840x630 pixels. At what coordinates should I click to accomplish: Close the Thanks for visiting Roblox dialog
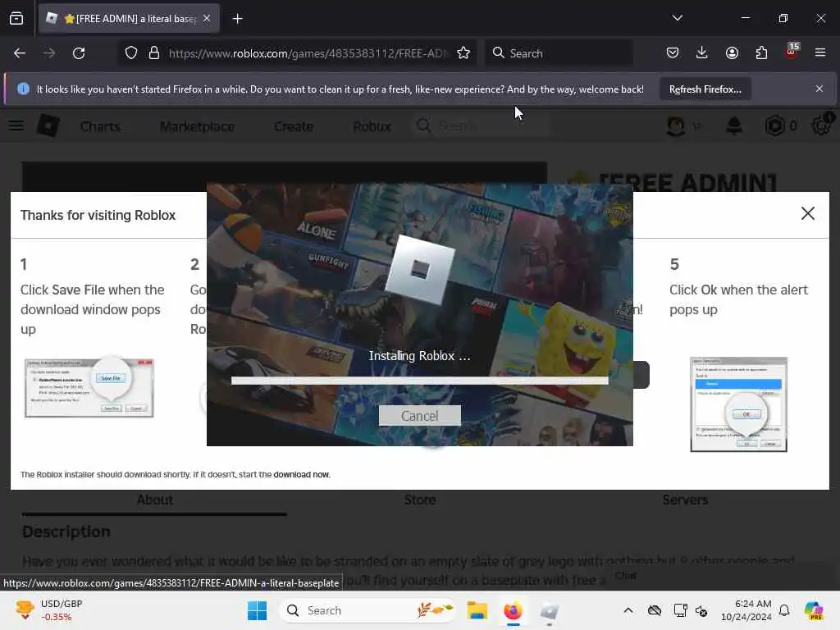coord(807,213)
